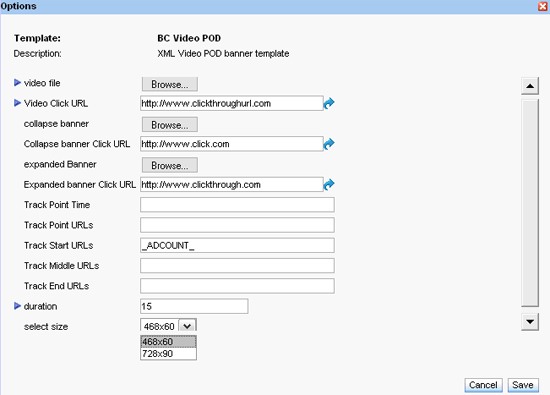Image resolution: width=550 pixels, height=395 pixels.
Task: Focus the Track Point URLs field
Action: tap(237, 225)
